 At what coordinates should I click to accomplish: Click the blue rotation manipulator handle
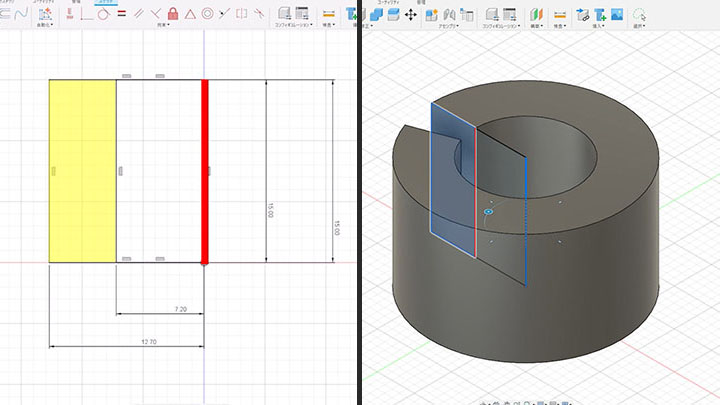[x=489, y=212]
